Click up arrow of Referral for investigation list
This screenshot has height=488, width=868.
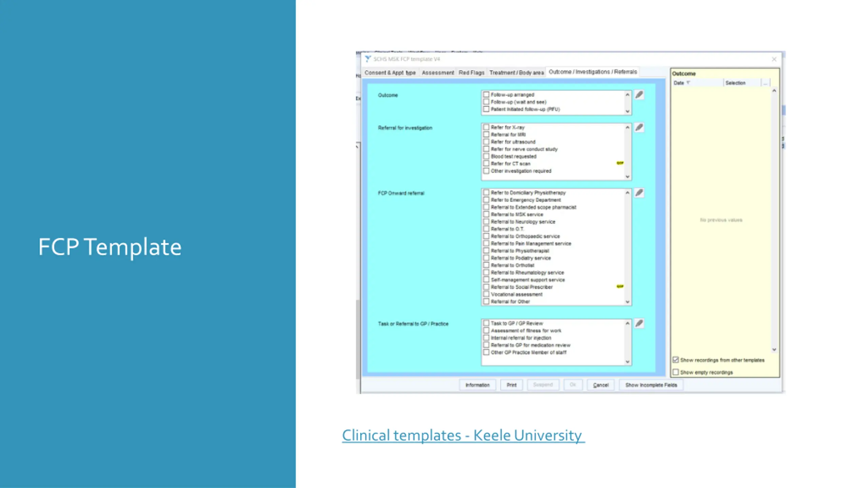[628, 127]
